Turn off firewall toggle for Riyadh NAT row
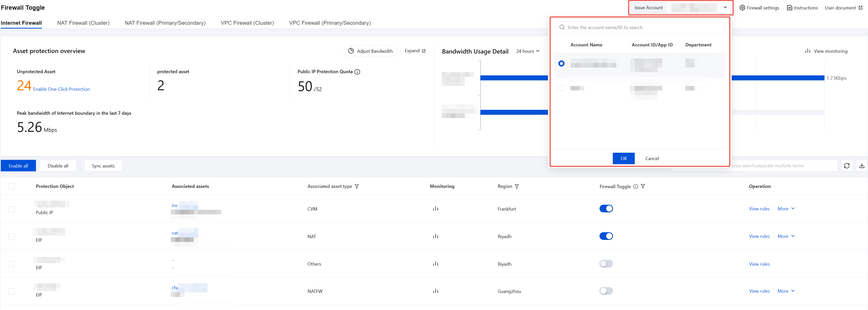This screenshot has height=310, width=868. [606, 236]
